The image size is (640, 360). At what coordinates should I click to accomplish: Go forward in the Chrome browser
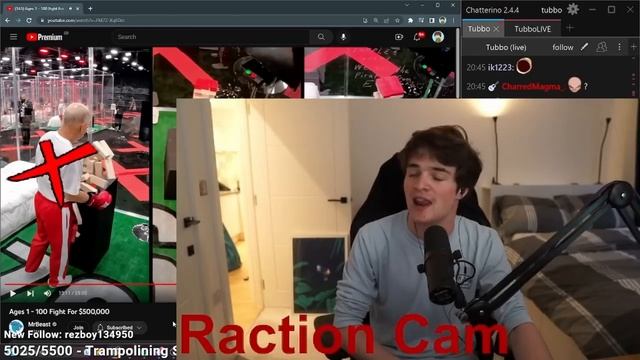pos(18,20)
